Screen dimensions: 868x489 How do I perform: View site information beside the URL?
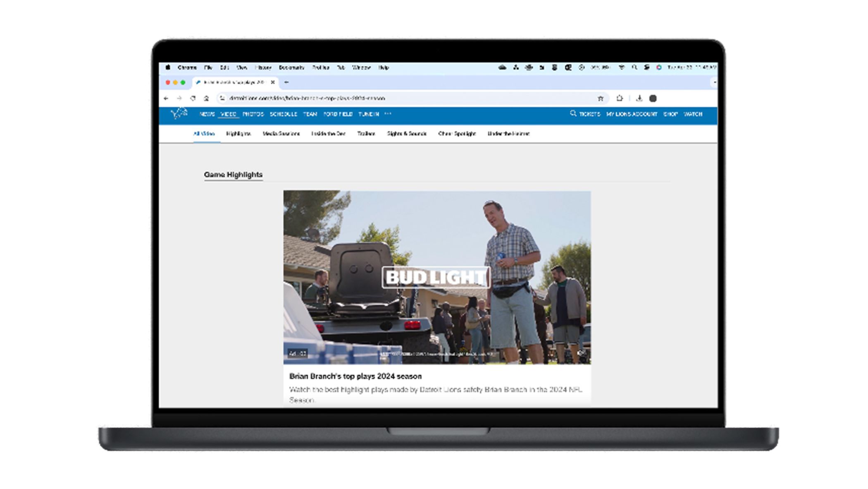click(x=222, y=98)
